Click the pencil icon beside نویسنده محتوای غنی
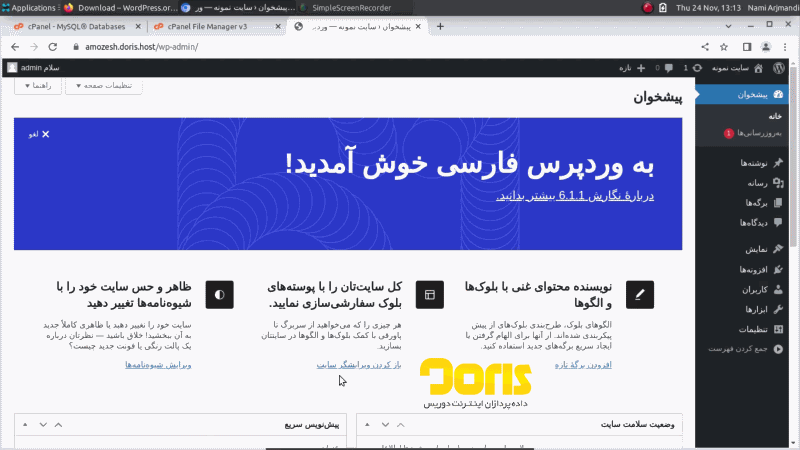Viewport: 800px width, 450px height. pos(640,294)
